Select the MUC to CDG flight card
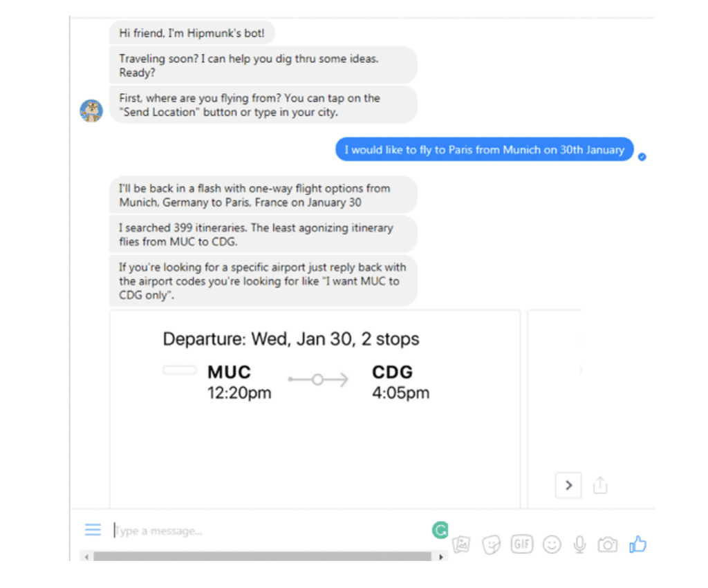The image size is (708, 588). coord(315,408)
